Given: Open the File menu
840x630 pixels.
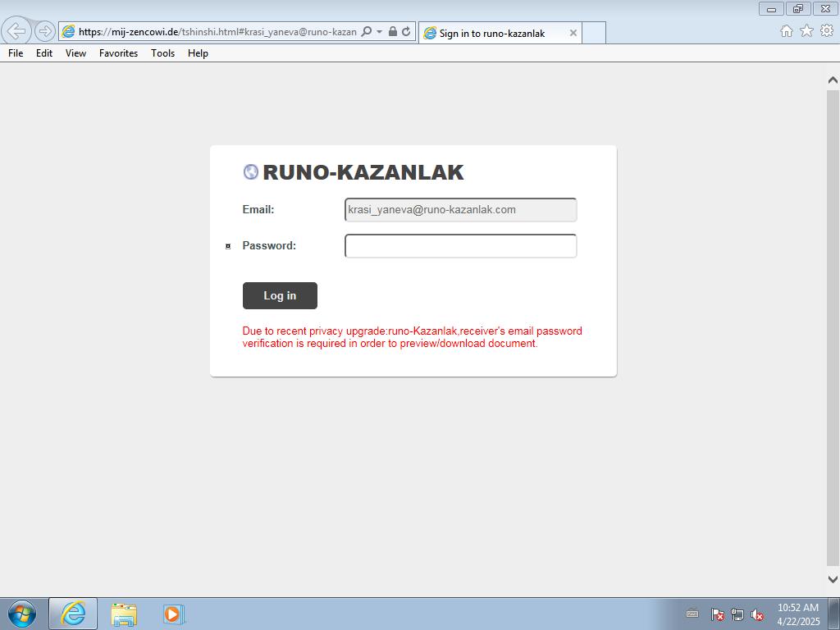Looking at the screenshot, I should coord(16,53).
